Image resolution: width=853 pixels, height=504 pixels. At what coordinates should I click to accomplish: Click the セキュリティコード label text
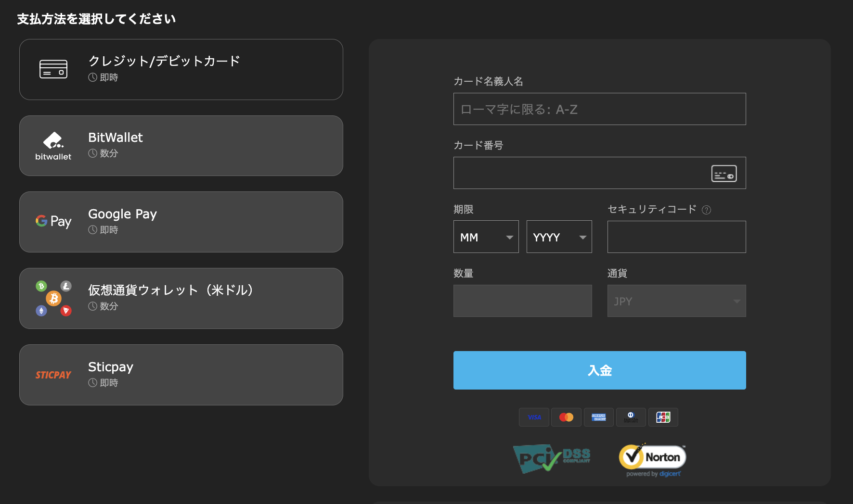click(652, 209)
